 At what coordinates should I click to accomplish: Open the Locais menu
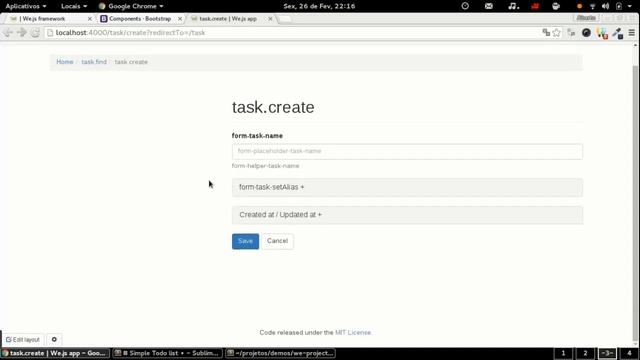coord(74,6)
